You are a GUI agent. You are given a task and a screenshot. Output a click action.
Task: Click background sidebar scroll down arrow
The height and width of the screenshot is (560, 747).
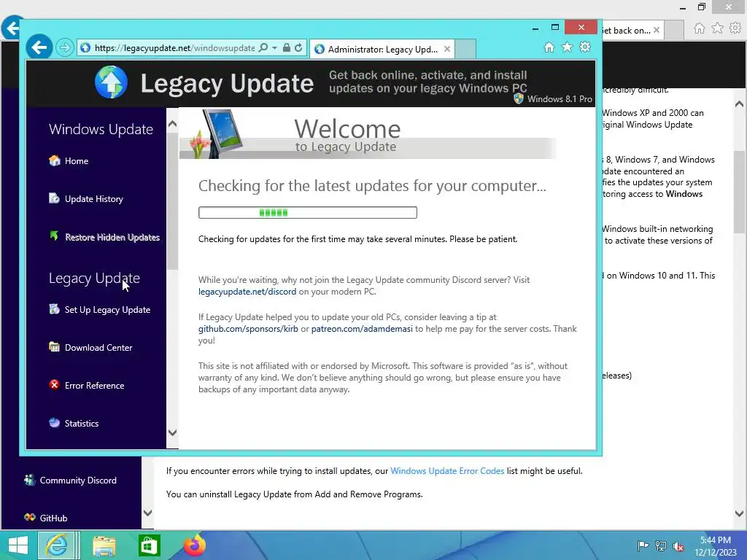tap(147, 513)
